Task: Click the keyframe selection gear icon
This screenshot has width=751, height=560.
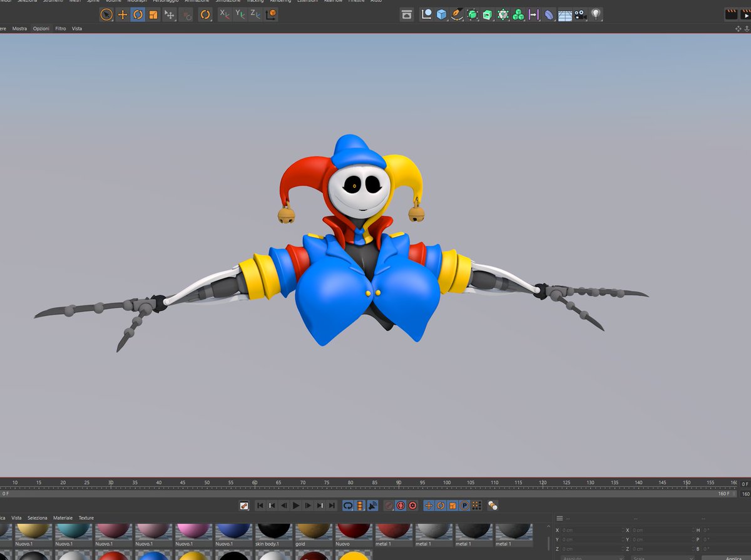Action: coord(413,506)
